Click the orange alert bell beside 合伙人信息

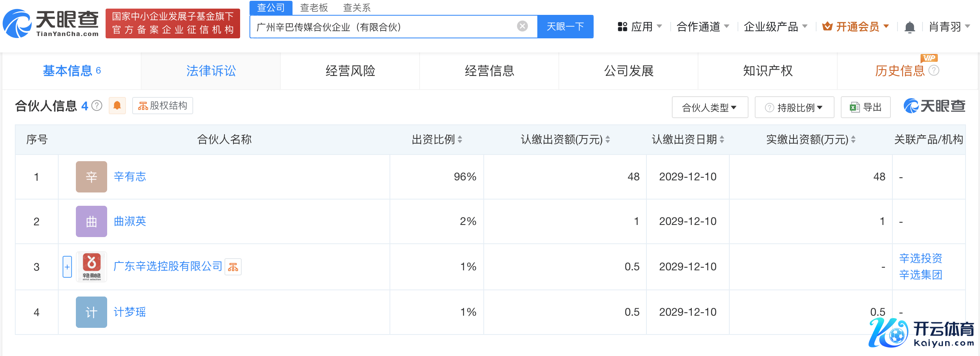pyautogui.click(x=117, y=106)
